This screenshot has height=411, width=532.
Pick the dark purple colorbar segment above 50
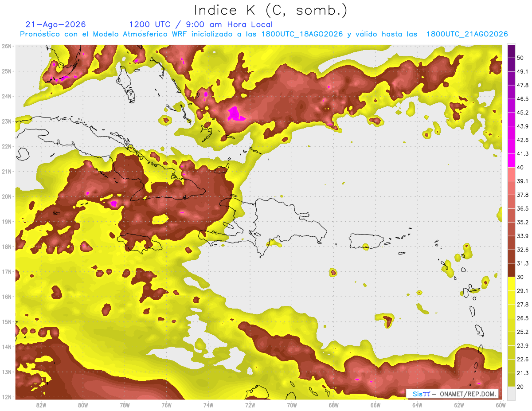pos(511,51)
